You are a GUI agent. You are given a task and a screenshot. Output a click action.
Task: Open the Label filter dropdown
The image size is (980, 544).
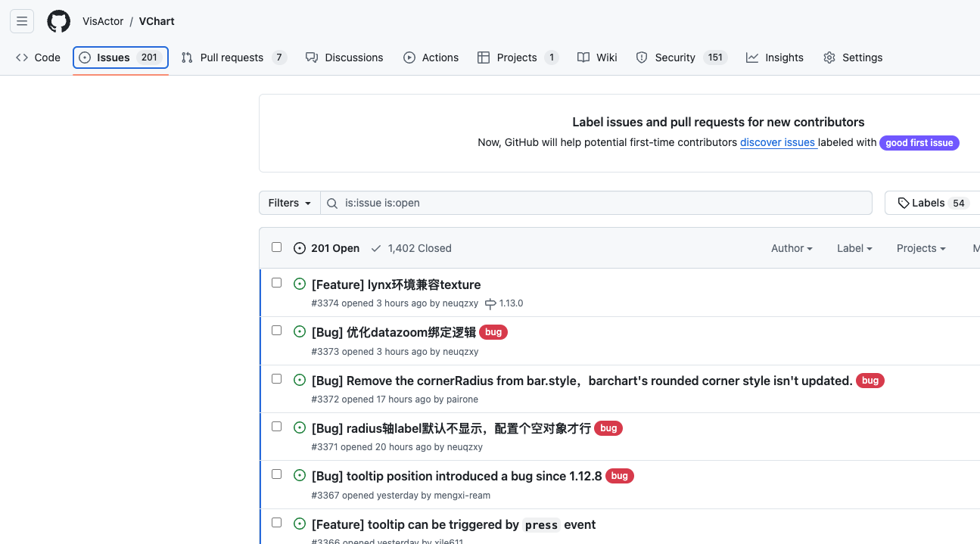pos(854,248)
